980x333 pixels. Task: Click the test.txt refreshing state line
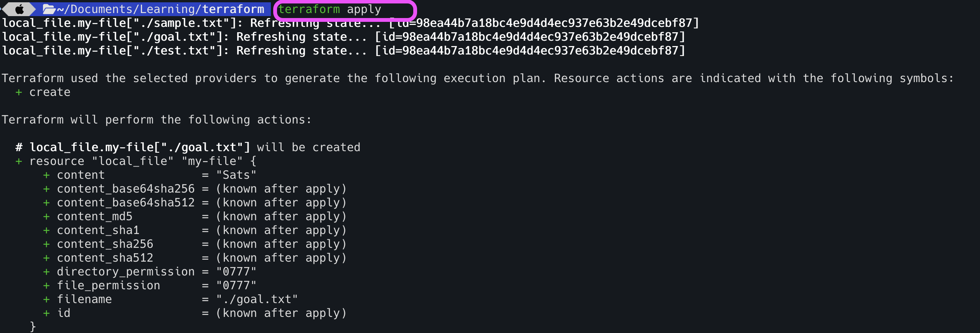(344, 51)
